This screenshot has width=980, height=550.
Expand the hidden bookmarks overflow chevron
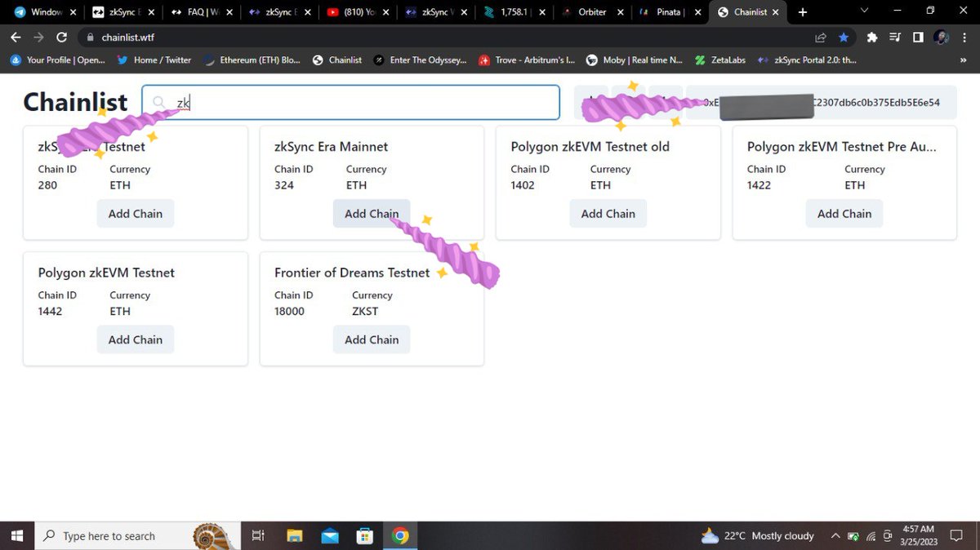click(x=962, y=60)
